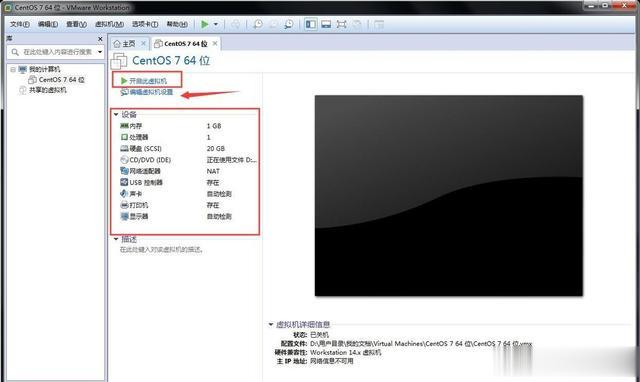Viewport: 640px width, 382px height.
Task: Open the library search dropdown arrow
Action: pos(100,52)
